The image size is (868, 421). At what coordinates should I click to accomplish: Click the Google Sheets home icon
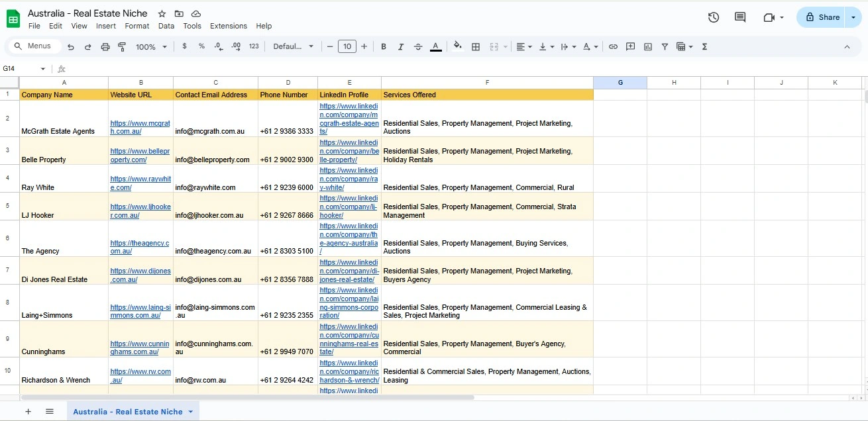pos(13,19)
